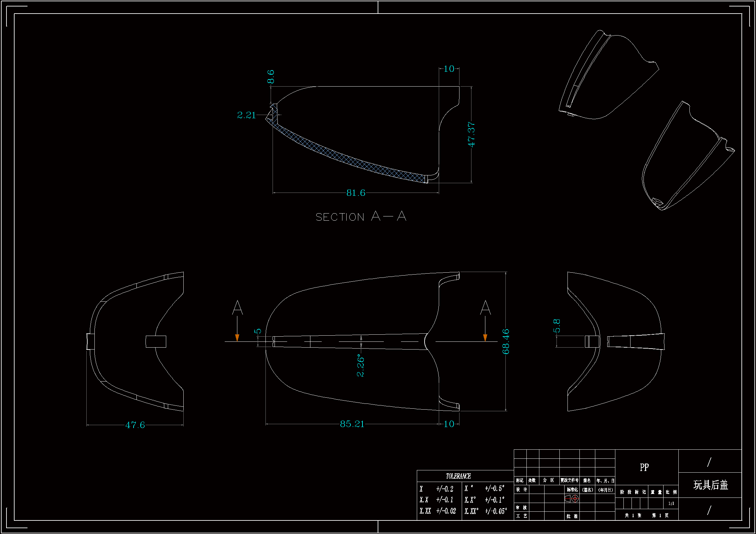Select the 47.37 vertical dimension
Screen dimensions: 756x534
click(x=471, y=134)
